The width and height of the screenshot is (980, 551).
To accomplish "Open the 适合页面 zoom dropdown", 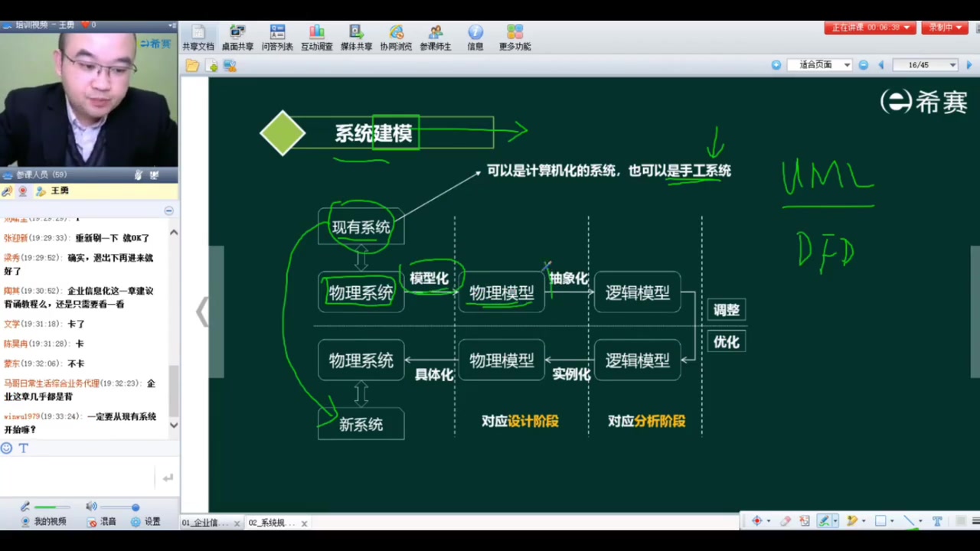I will [x=820, y=65].
